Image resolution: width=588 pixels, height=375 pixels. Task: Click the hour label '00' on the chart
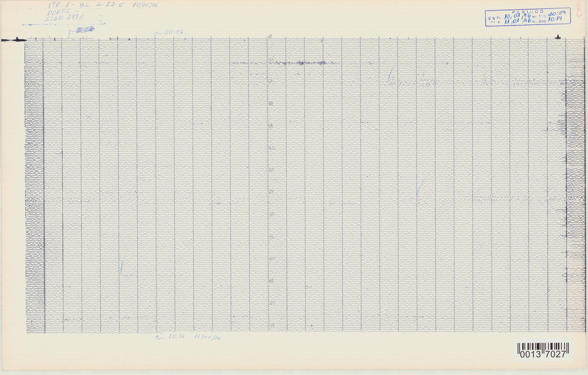tap(271, 104)
